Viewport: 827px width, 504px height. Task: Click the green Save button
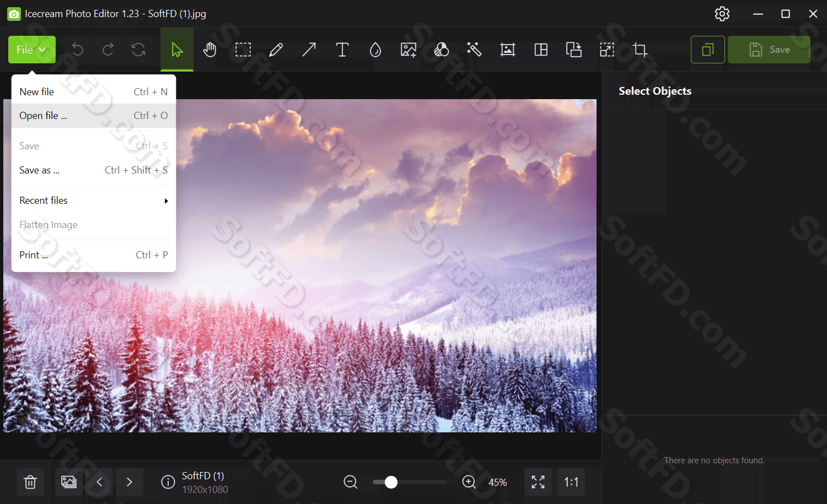[x=769, y=50]
